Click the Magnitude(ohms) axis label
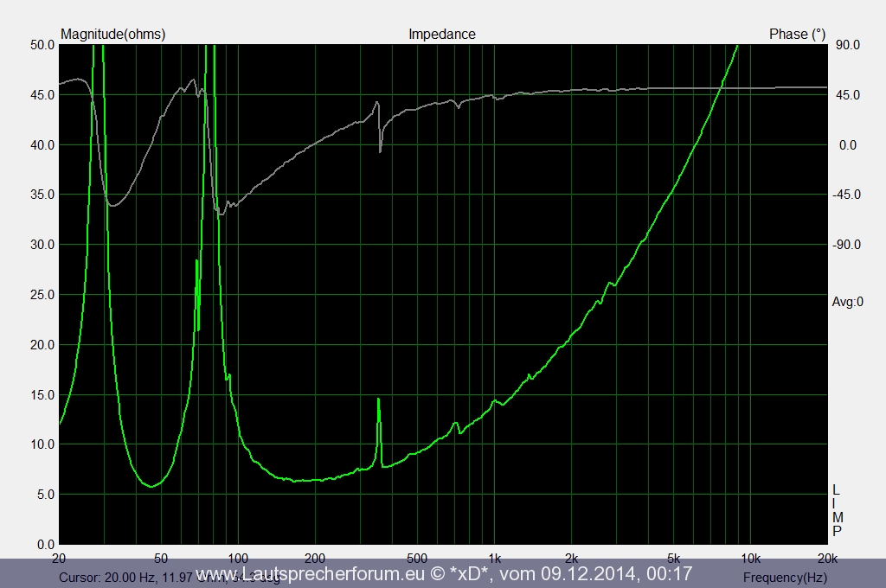The height and width of the screenshot is (588, 886). pos(112,35)
